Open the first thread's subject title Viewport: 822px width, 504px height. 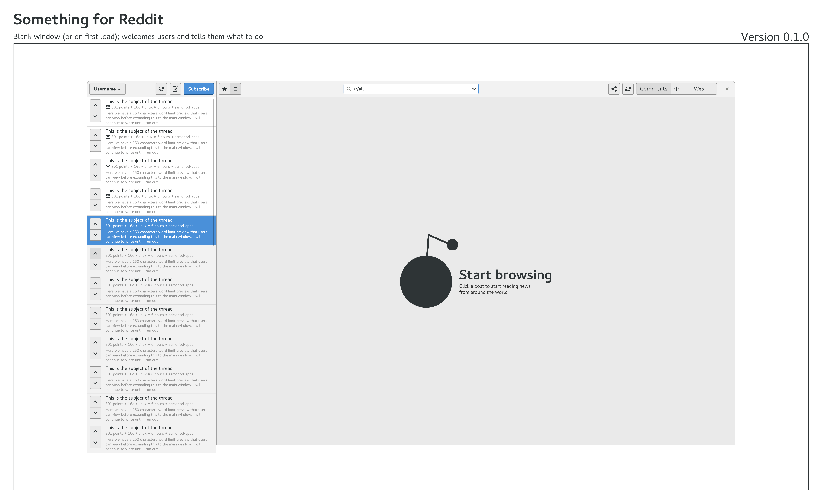pos(139,101)
